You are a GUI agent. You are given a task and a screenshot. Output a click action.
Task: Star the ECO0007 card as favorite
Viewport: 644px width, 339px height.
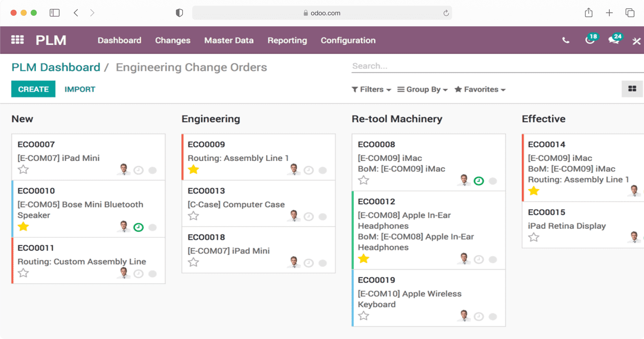23,170
